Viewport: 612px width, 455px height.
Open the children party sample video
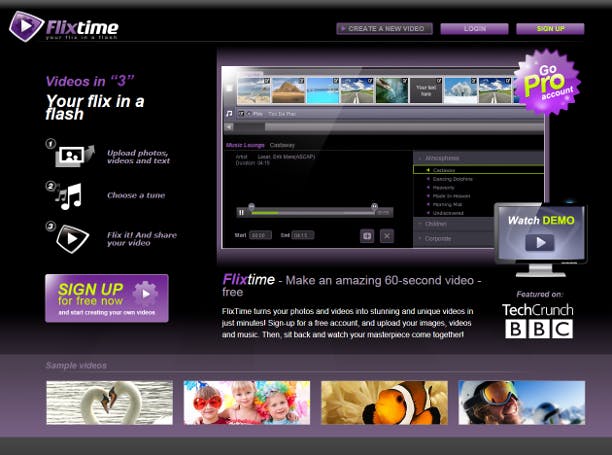pos(247,402)
